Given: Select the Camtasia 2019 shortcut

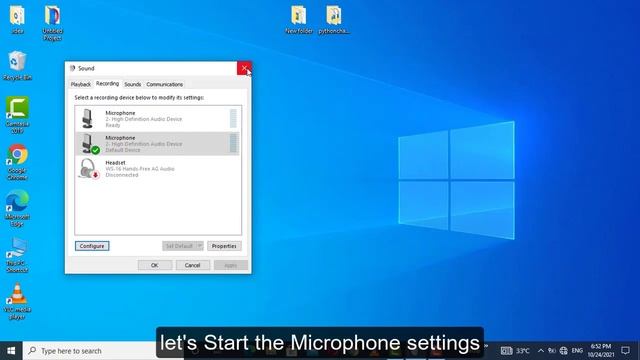Looking at the screenshot, I should [x=17, y=115].
